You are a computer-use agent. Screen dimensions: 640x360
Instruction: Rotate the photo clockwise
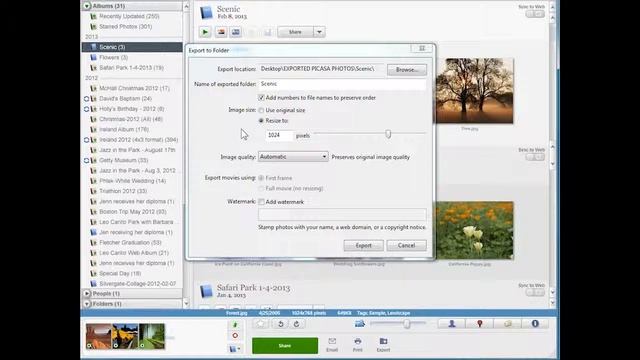296,324
